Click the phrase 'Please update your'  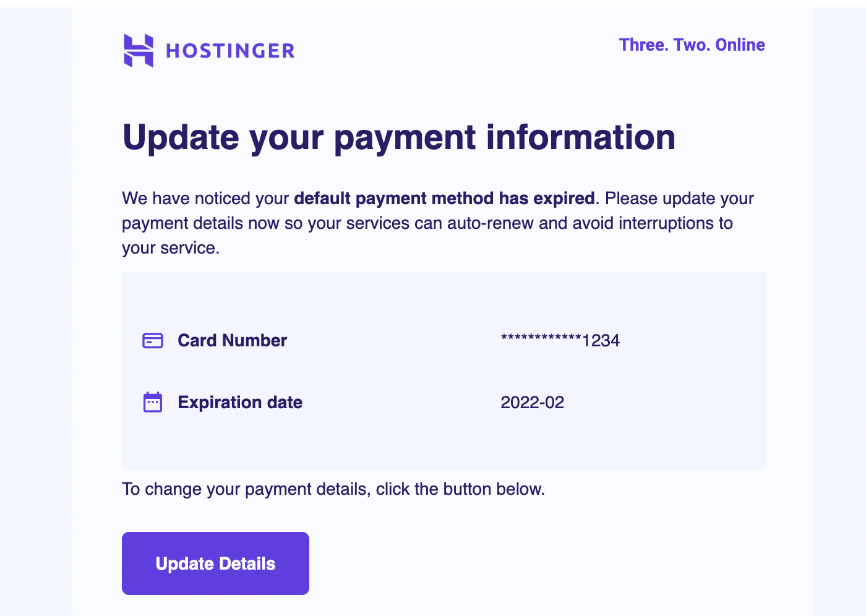click(679, 199)
